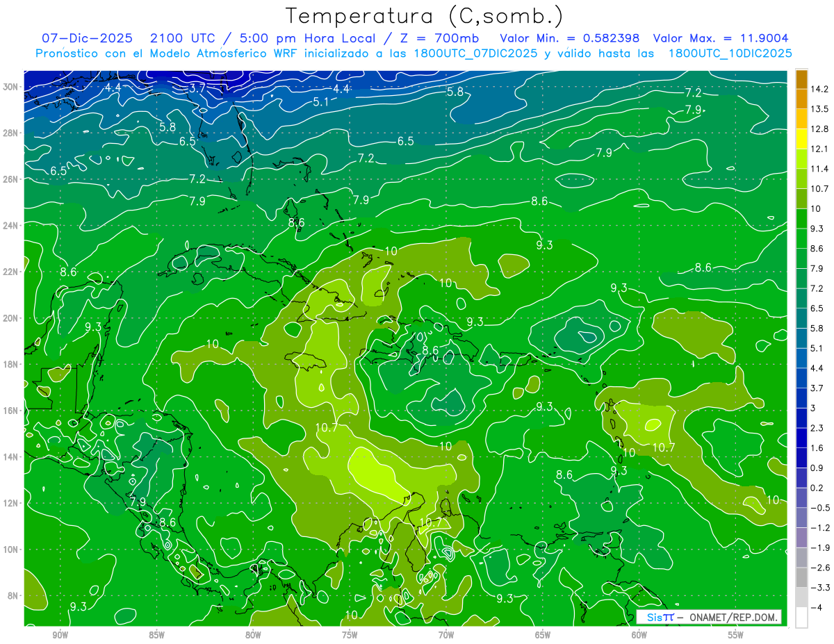Click the bright yellow swatch above the 12.1 label

click(801, 139)
